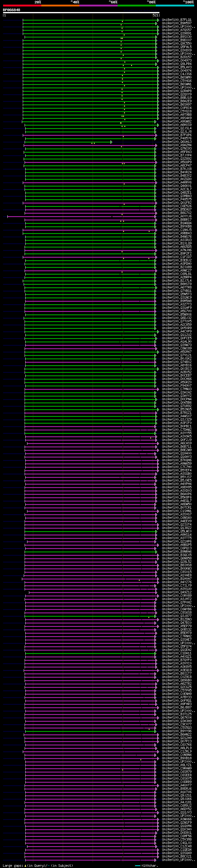Select hit label UniRef100_C1N4J5
Image resolution: width=197 pixels, height=868 pixels.
(177, 230)
